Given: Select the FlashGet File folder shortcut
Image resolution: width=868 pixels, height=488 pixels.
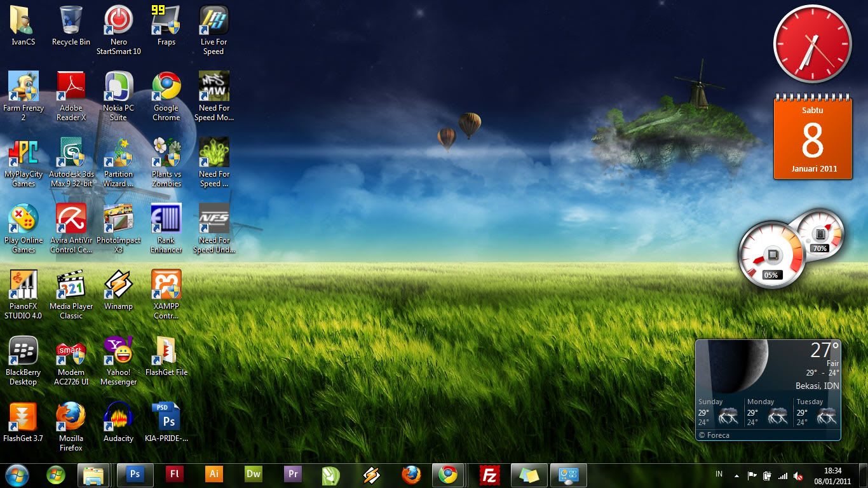Looking at the screenshot, I should click(x=166, y=356).
